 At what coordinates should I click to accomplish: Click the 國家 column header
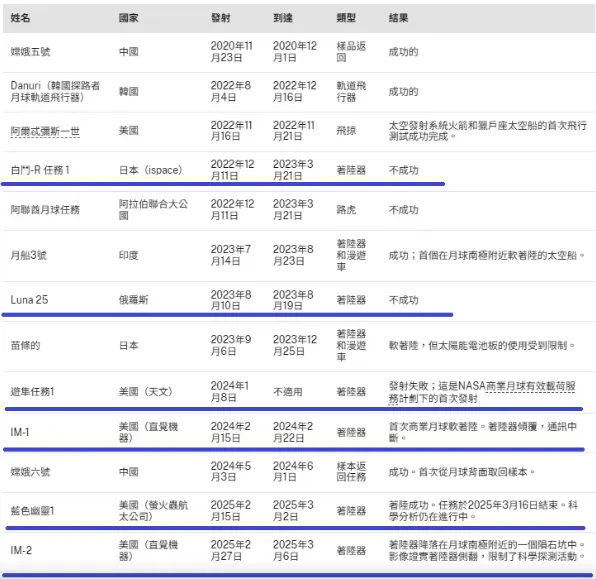pyautogui.click(x=128, y=18)
